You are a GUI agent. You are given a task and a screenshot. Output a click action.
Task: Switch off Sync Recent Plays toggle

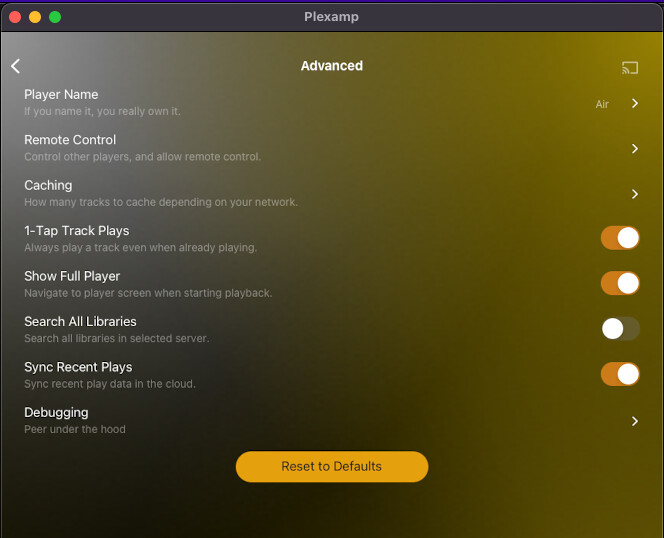[x=620, y=374]
